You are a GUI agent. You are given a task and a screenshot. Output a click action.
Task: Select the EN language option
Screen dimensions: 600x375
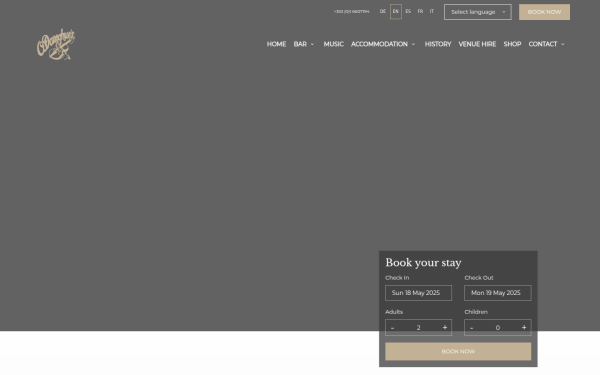pos(396,11)
